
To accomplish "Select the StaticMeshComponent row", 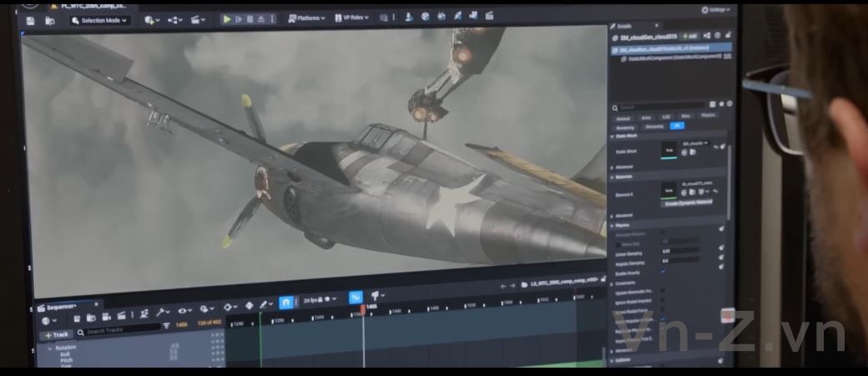I will [671, 57].
